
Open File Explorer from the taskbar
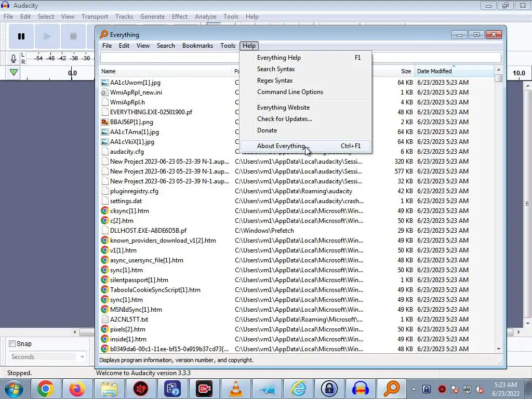point(109,389)
